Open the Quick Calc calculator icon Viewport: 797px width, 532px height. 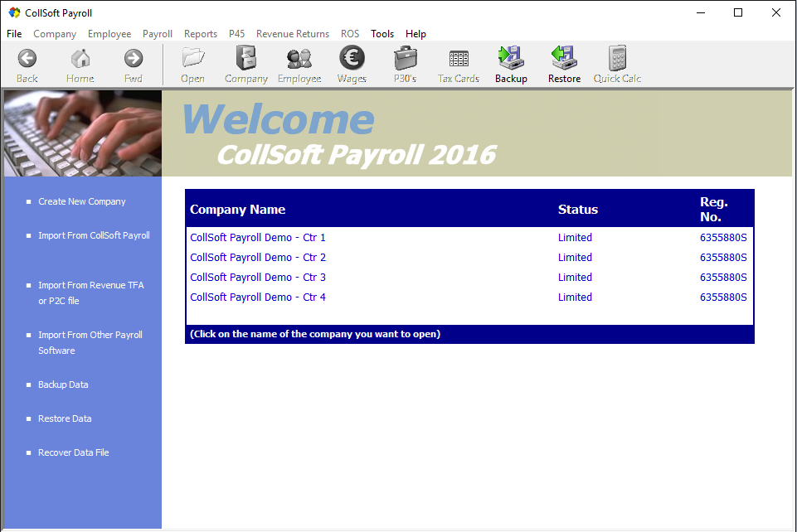[617, 59]
